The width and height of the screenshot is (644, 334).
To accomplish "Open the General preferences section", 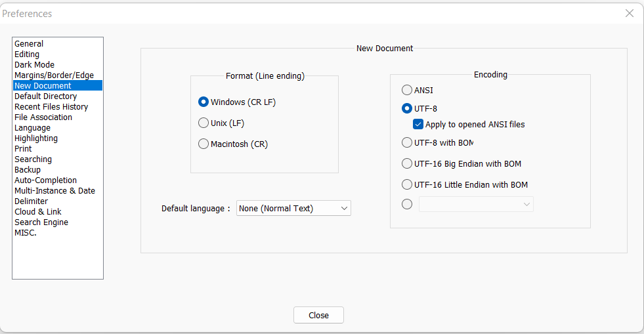I will pyautogui.click(x=29, y=44).
